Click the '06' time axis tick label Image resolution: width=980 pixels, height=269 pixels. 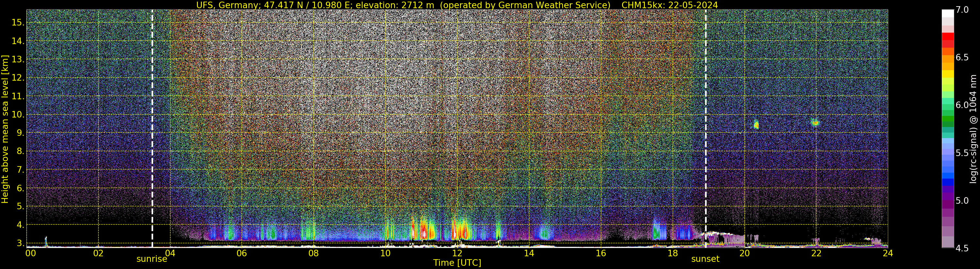pyautogui.click(x=242, y=253)
